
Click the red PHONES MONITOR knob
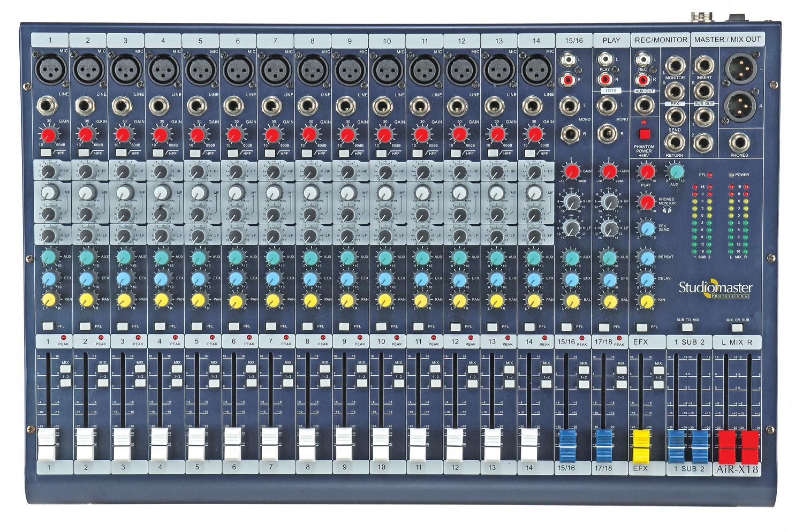[x=647, y=202]
